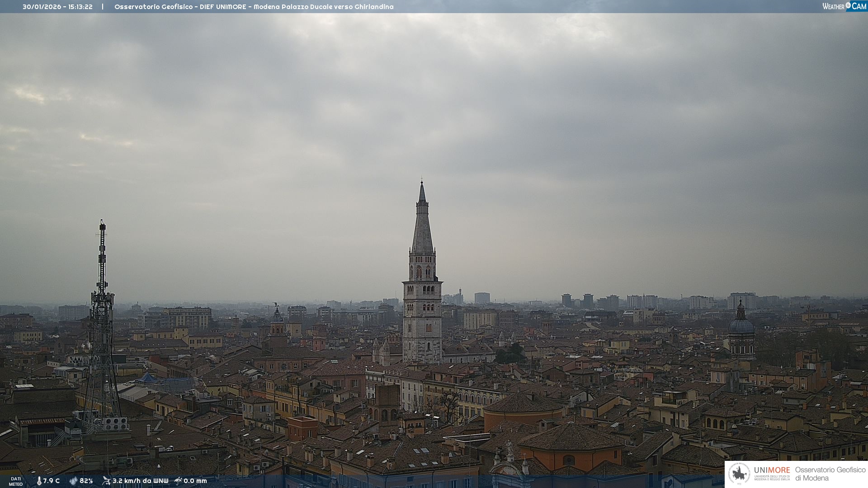Click the UNIMORE circular seal emblem

[x=739, y=474]
